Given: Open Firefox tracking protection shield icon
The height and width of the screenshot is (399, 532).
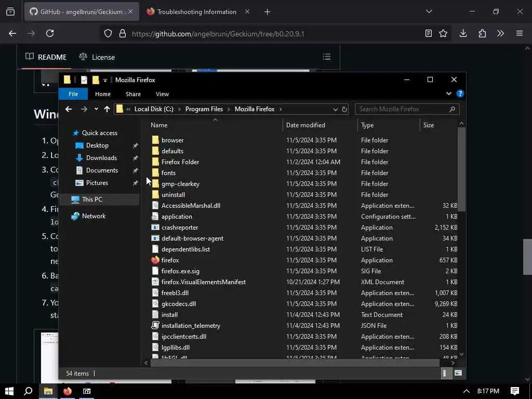Looking at the screenshot, I should coord(108,33).
